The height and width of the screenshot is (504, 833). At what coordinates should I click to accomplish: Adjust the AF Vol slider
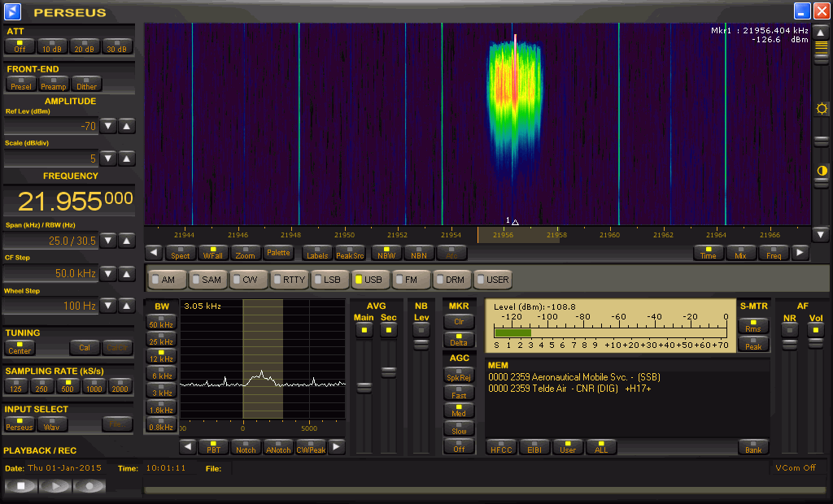tap(815, 345)
